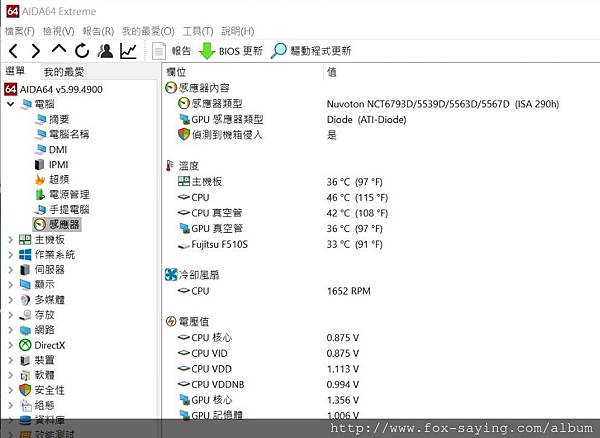Click the 安全性 shield icon in tree
This screenshot has width=600, height=438.
[25, 390]
